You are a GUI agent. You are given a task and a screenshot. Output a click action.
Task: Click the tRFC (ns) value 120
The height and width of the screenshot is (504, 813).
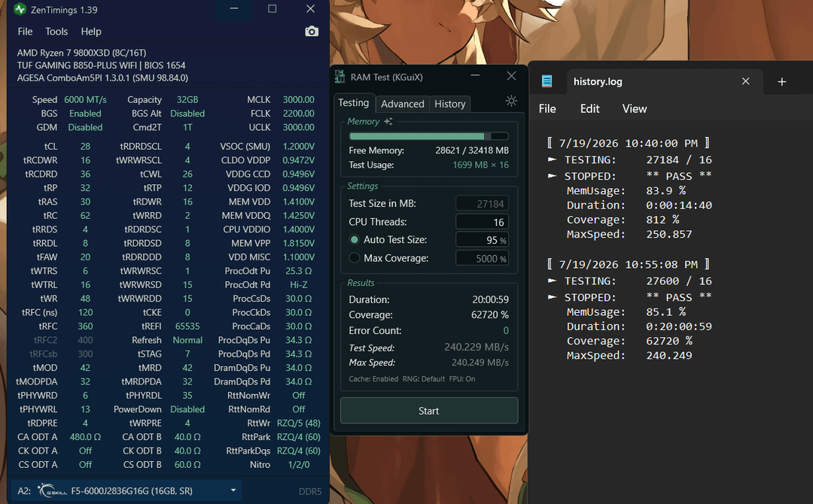pyautogui.click(x=85, y=312)
